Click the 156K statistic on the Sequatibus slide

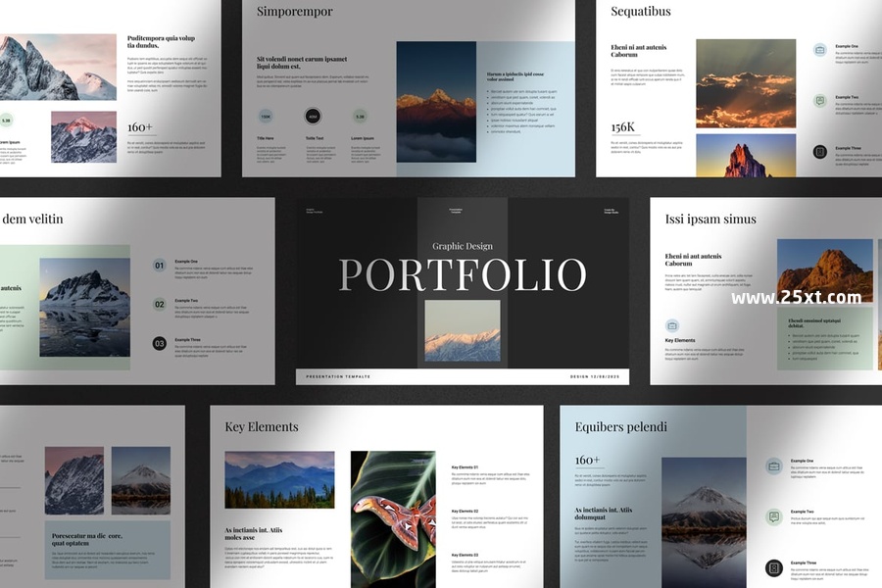[x=622, y=127]
